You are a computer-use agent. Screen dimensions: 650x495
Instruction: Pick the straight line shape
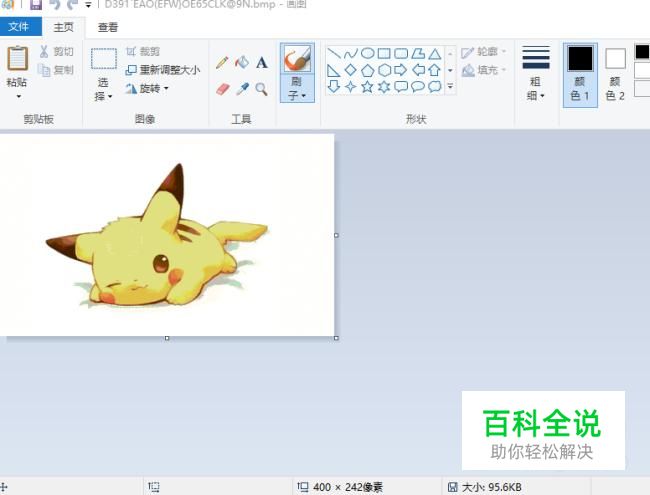click(334, 53)
